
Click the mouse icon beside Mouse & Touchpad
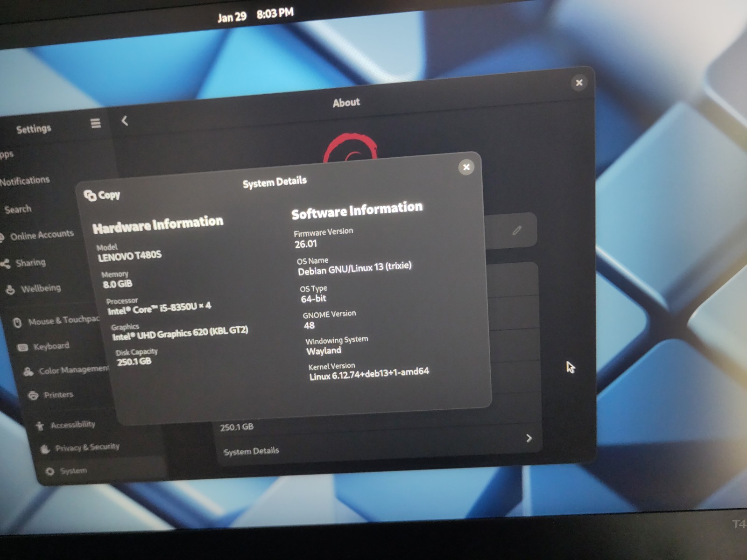tap(17, 322)
